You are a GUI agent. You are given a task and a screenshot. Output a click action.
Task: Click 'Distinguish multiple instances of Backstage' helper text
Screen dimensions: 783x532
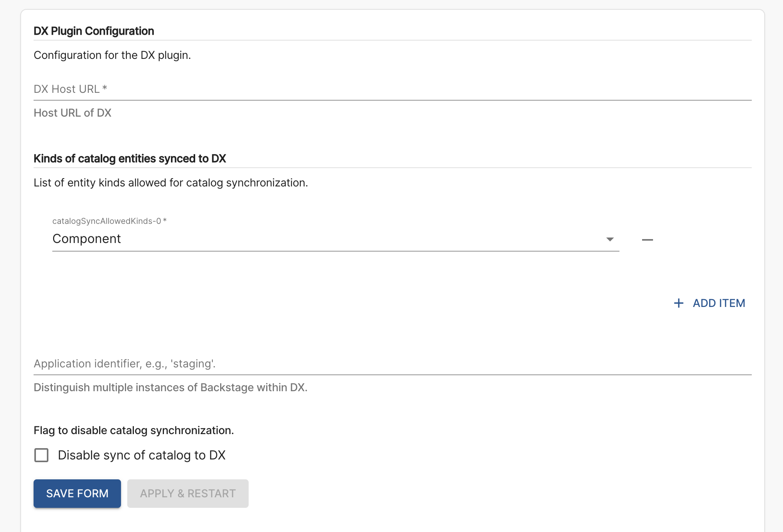click(170, 387)
